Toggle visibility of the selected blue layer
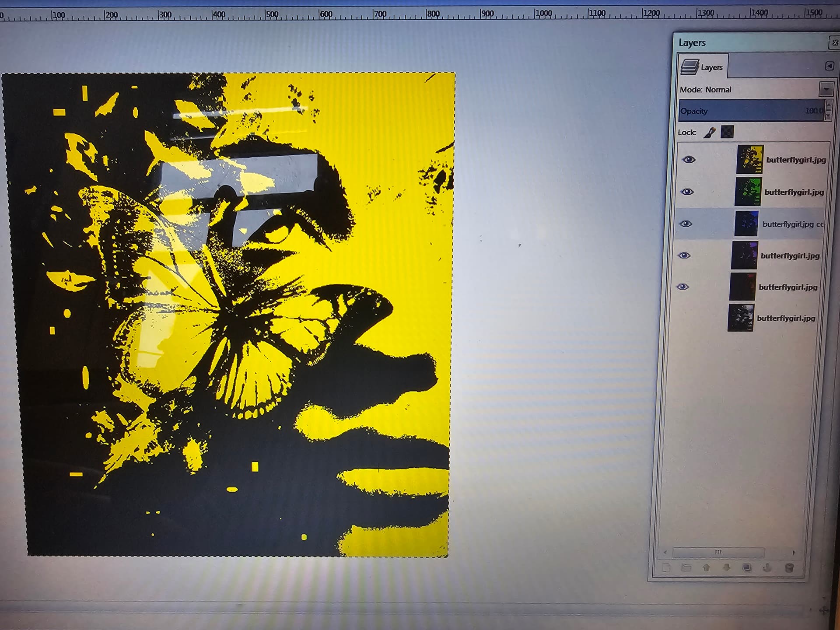 click(x=686, y=224)
